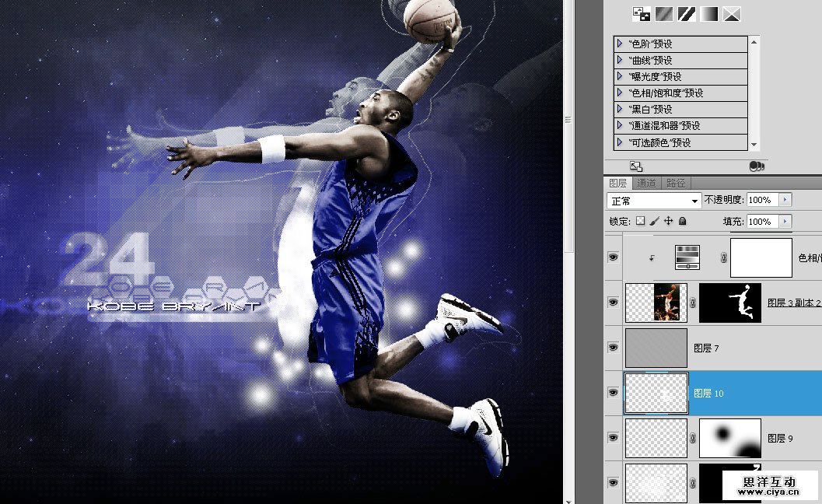Screen dimensions: 822x504
Task: Switch to the 通道 tab
Action: [646, 184]
